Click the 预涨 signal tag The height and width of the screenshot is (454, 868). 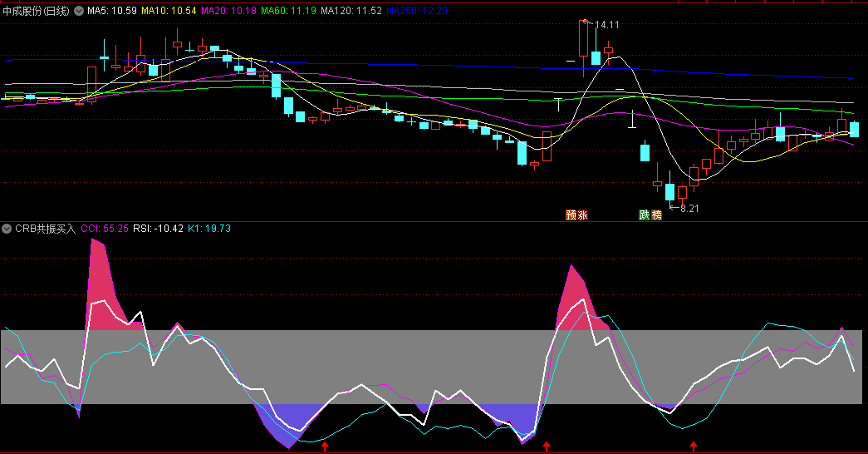(x=576, y=215)
